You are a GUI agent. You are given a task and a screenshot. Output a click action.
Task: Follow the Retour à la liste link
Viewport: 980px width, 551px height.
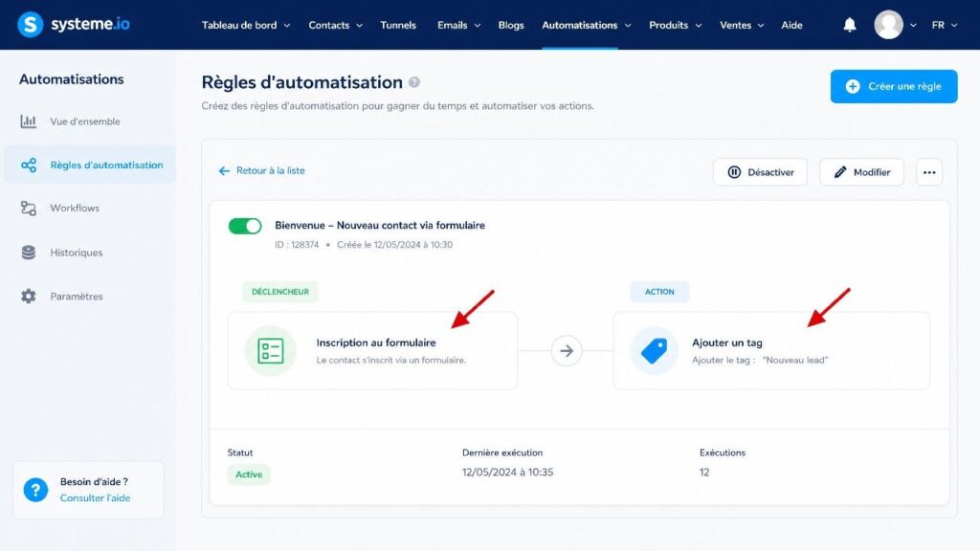[x=262, y=170]
